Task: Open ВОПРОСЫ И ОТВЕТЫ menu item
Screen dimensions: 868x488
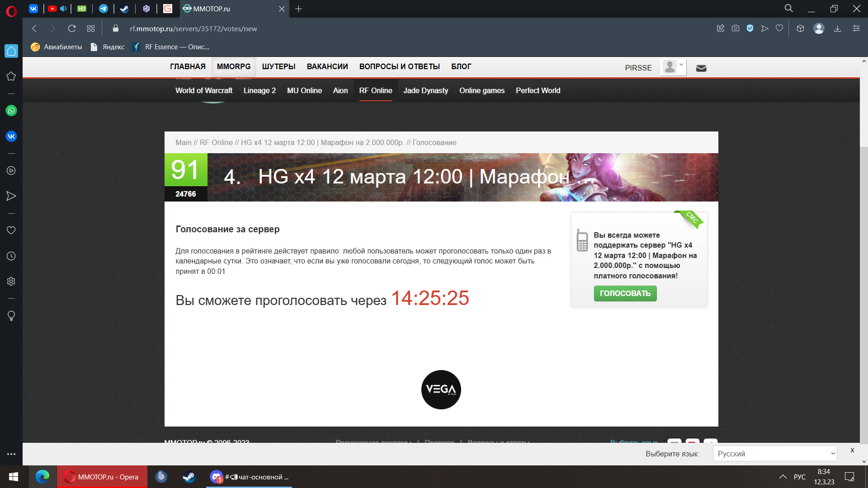Action: [x=400, y=66]
